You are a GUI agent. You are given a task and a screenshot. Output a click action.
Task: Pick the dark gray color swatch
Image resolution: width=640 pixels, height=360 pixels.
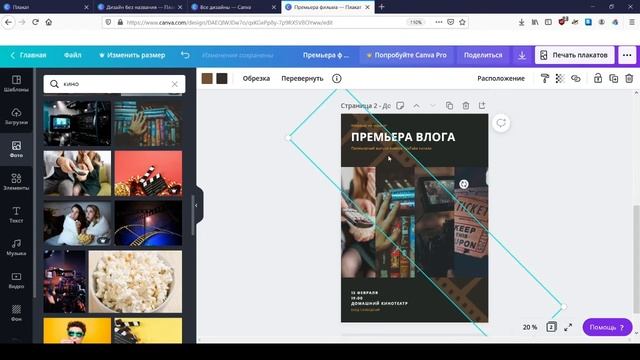point(222,78)
